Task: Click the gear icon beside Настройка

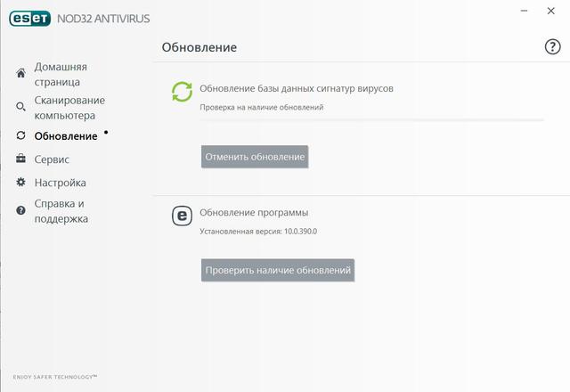Action: 20,183
